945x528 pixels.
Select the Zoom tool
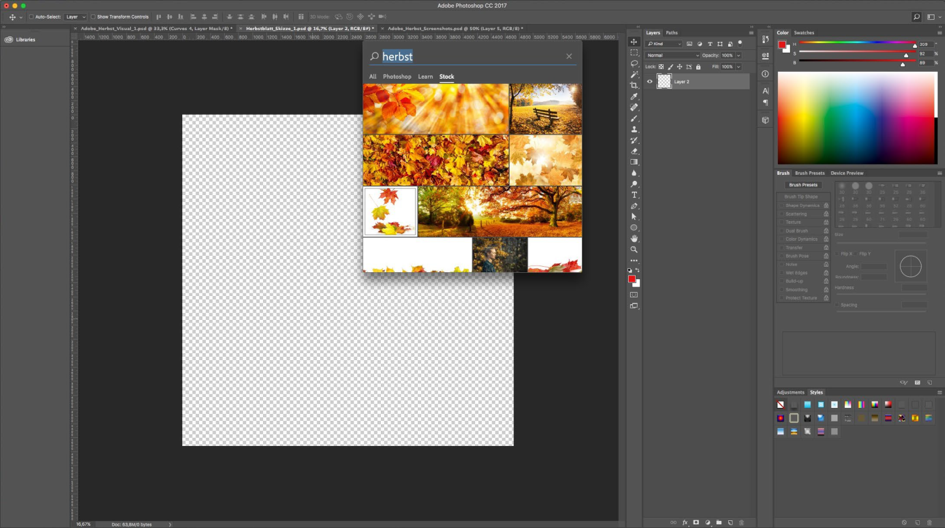pyautogui.click(x=634, y=249)
